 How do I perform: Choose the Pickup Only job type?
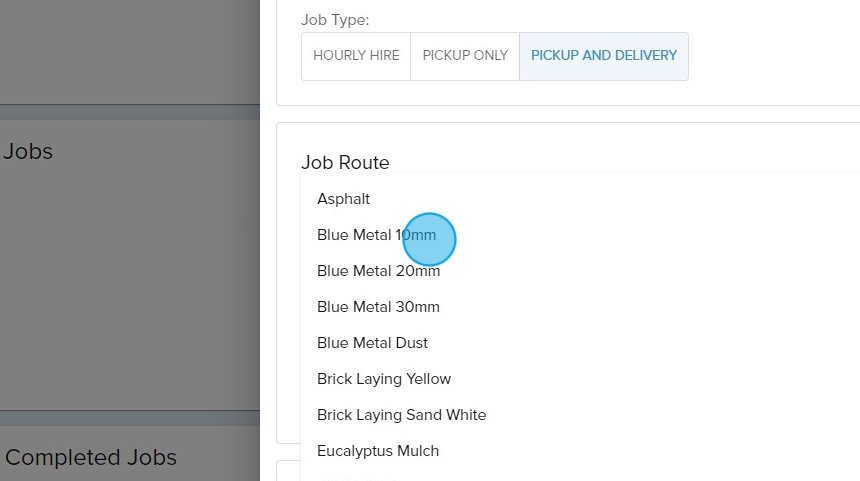pyautogui.click(x=465, y=56)
